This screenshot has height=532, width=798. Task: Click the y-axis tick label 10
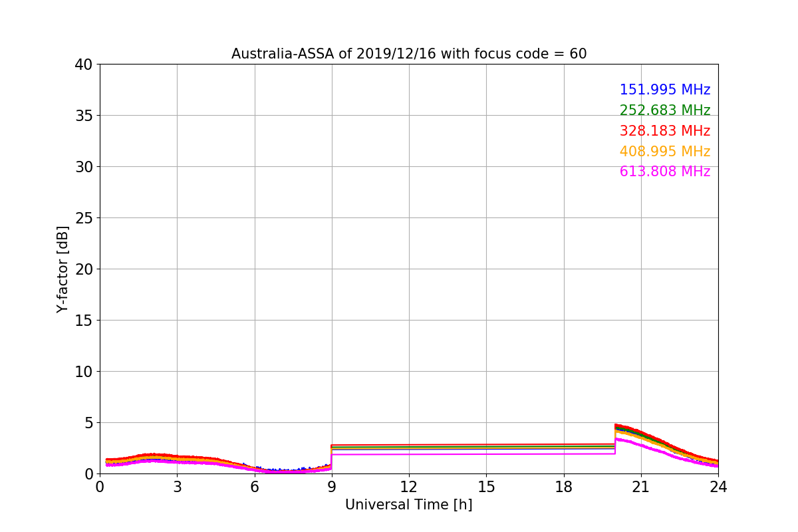[84, 372]
